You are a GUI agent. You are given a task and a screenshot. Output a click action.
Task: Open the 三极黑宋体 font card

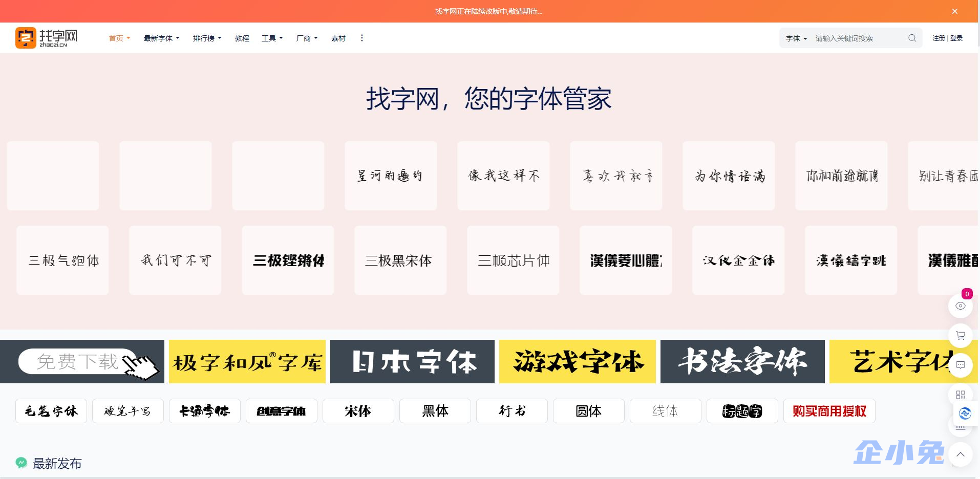400,260
